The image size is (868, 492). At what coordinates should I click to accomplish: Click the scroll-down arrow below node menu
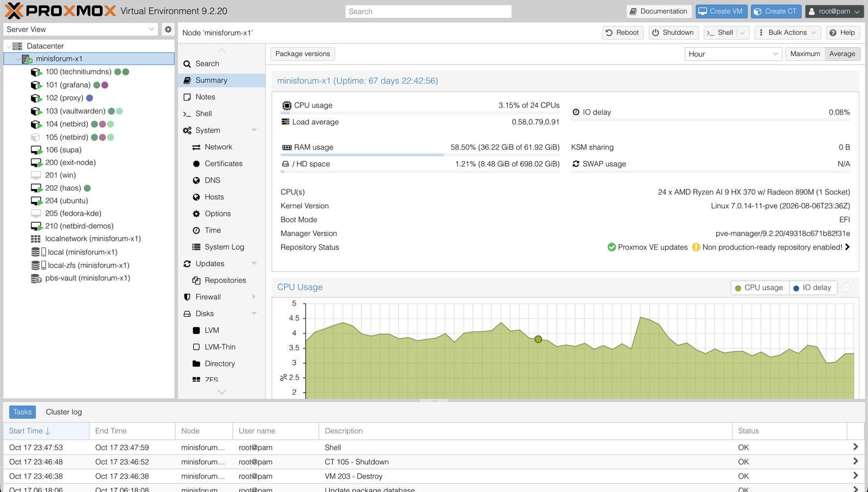click(221, 392)
